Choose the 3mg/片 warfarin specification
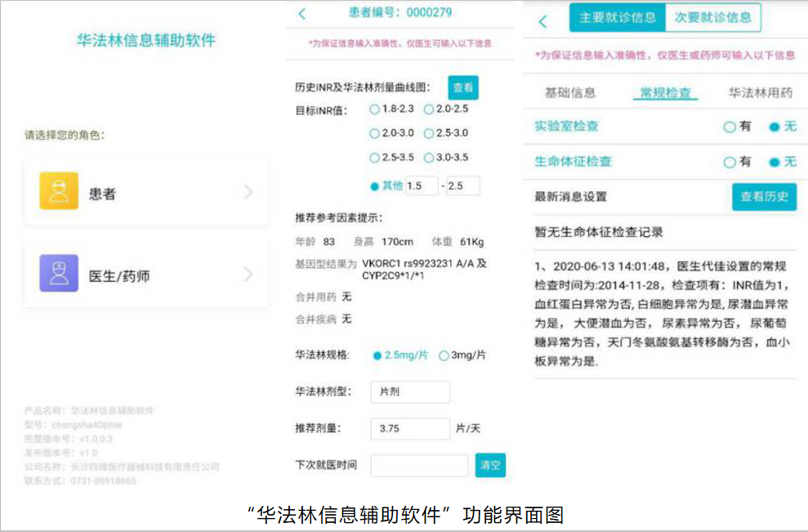Image resolution: width=808 pixels, height=532 pixels. pyautogui.click(x=444, y=355)
